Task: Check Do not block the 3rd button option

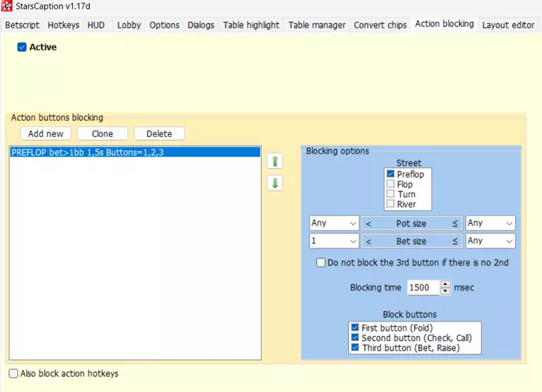Action: (321, 263)
